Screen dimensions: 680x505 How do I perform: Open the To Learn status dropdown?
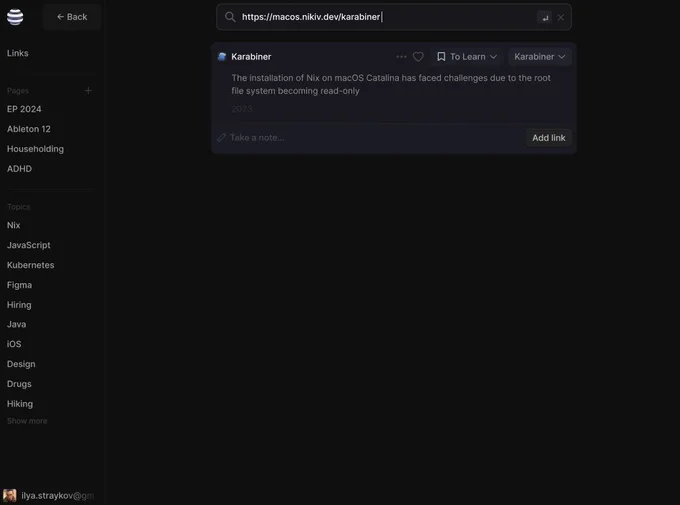467,56
